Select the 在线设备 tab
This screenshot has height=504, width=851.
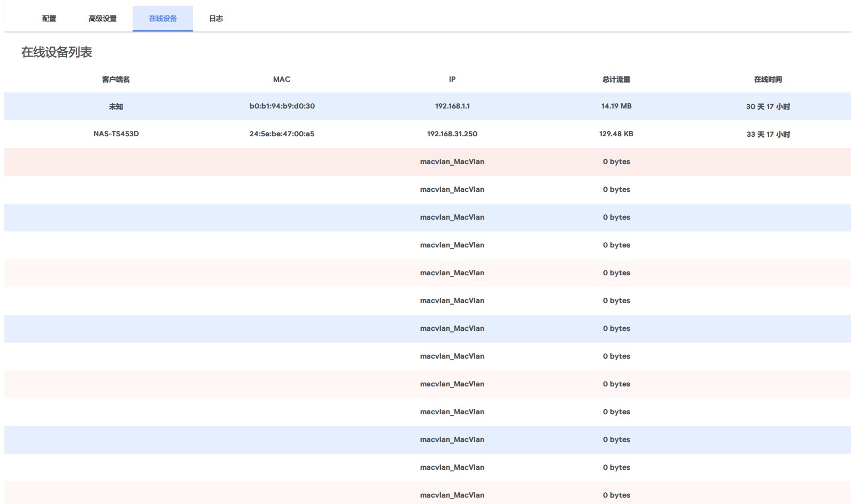[x=163, y=19]
